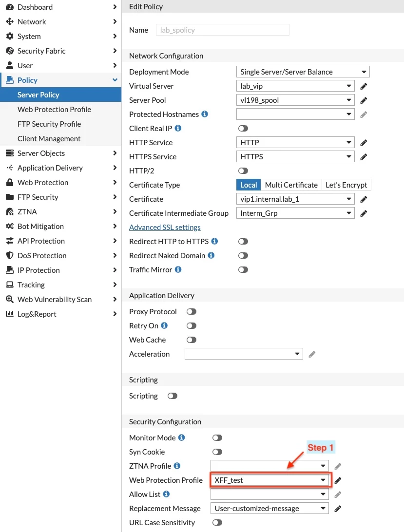The image size is (404, 532).
Task: Edit HTTP Service pencil icon
Action: click(364, 143)
